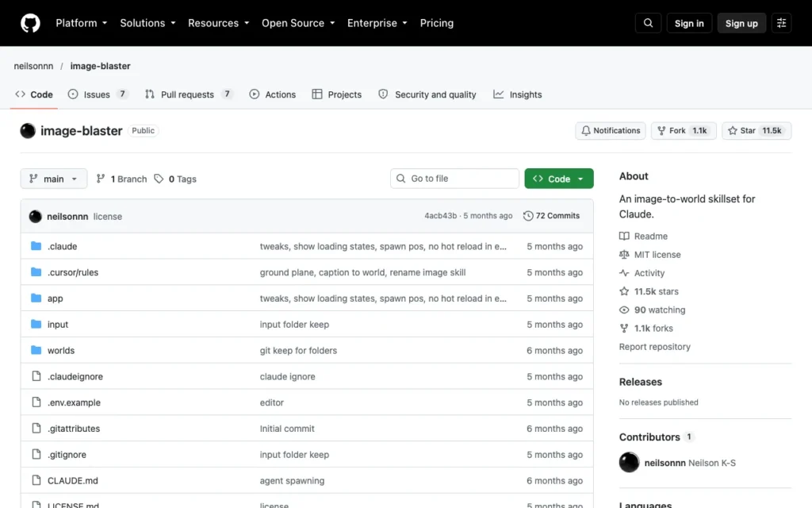This screenshot has width=812, height=508.
Task: Expand the Resources menu
Action: coord(218,23)
